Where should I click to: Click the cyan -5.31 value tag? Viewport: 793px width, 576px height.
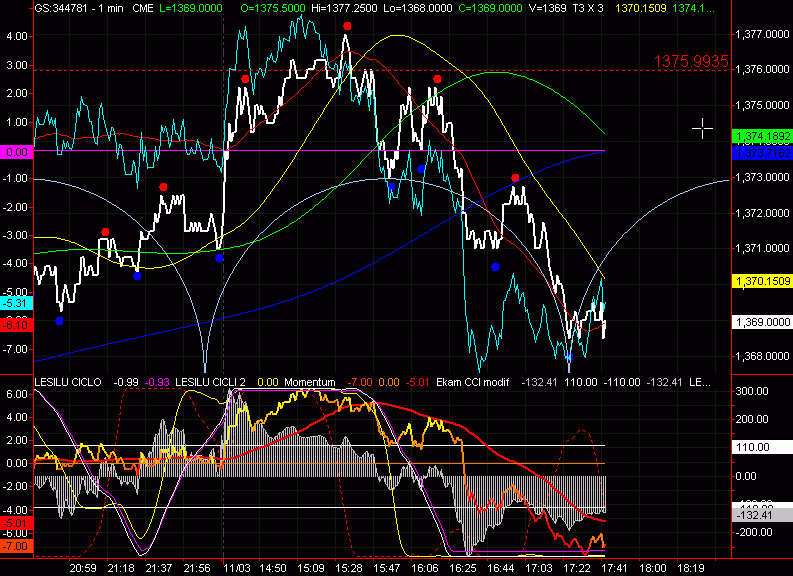[16, 303]
